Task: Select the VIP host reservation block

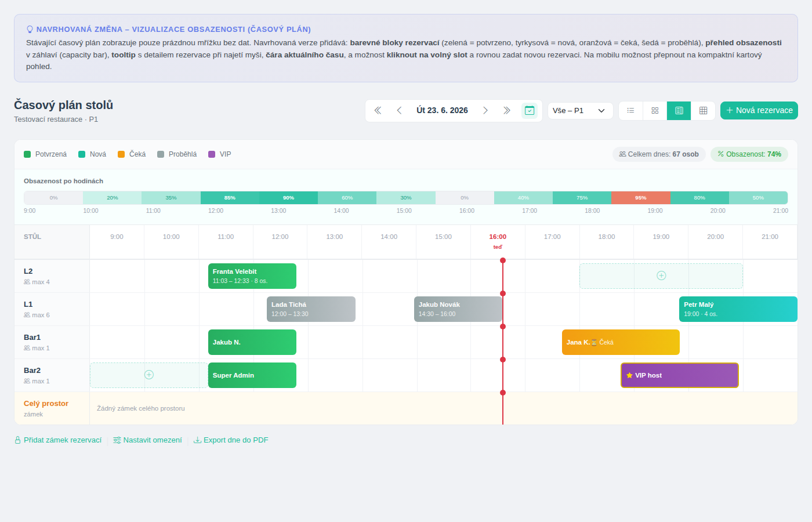Action: (x=680, y=375)
